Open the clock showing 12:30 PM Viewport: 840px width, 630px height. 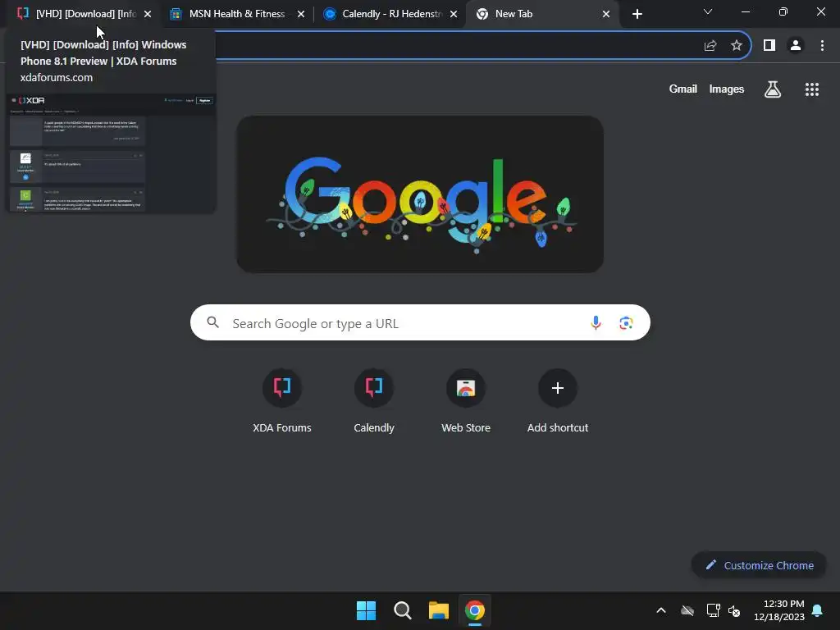click(x=779, y=610)
